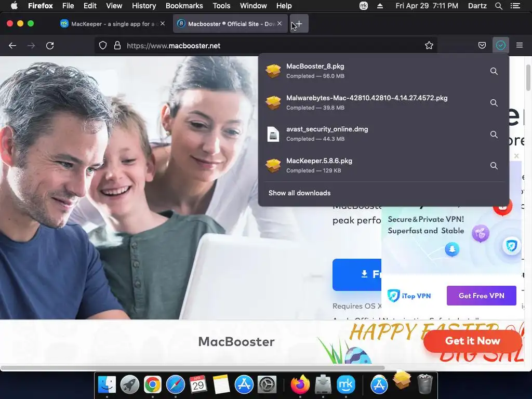Click the address bar URL field
Viewport: 532px width, 399px height.
[264, 46]
